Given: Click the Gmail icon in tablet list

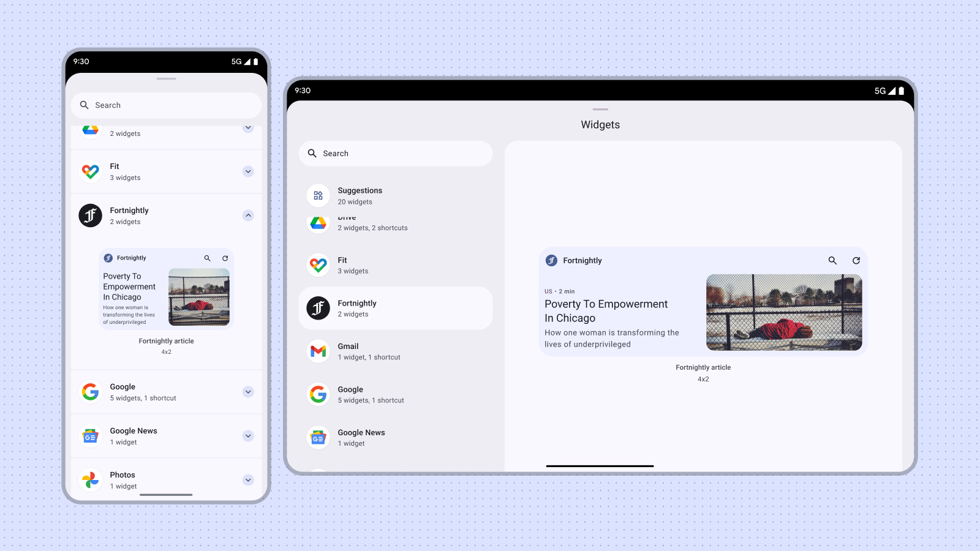Looking at the screenshot, I should [318, 351].
